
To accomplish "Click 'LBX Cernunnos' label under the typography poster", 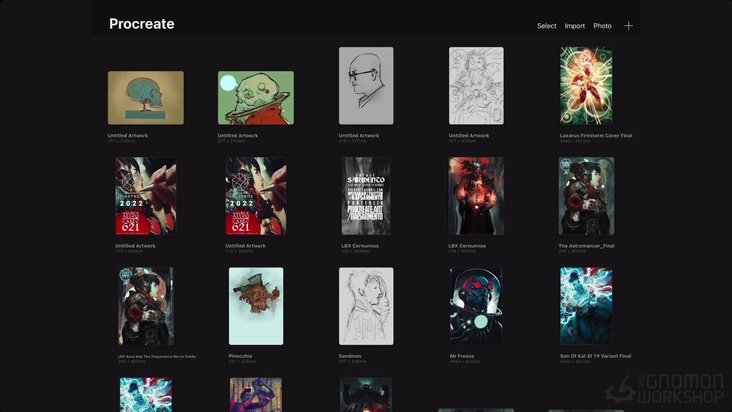I will (360, 246).
